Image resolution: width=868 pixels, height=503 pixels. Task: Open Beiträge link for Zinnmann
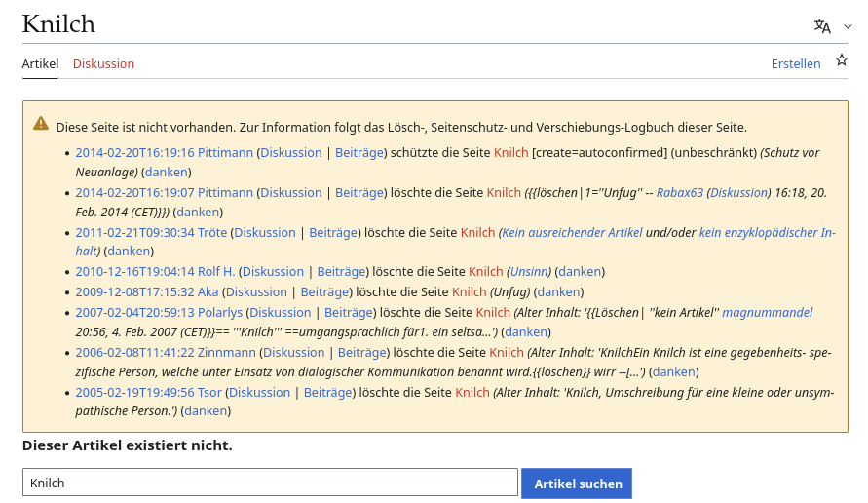click(362, 352)
